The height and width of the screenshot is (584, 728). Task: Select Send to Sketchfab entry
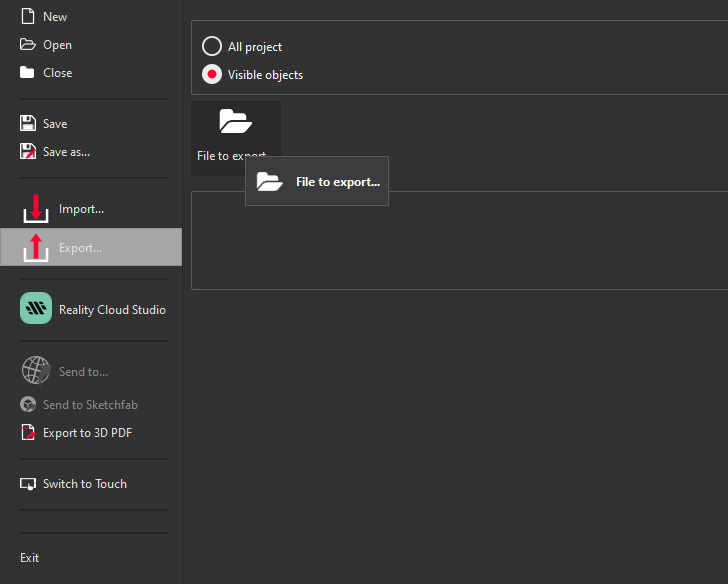tap(93, 405)
